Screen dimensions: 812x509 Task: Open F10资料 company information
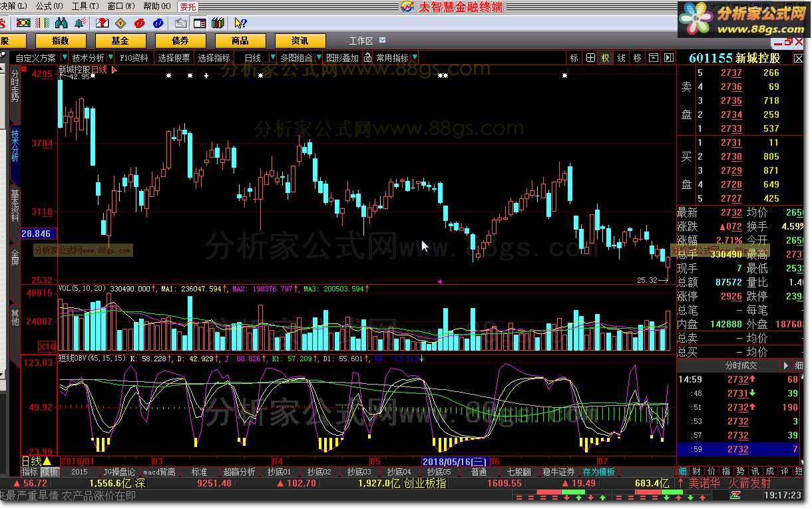click(x=134, y=59)
